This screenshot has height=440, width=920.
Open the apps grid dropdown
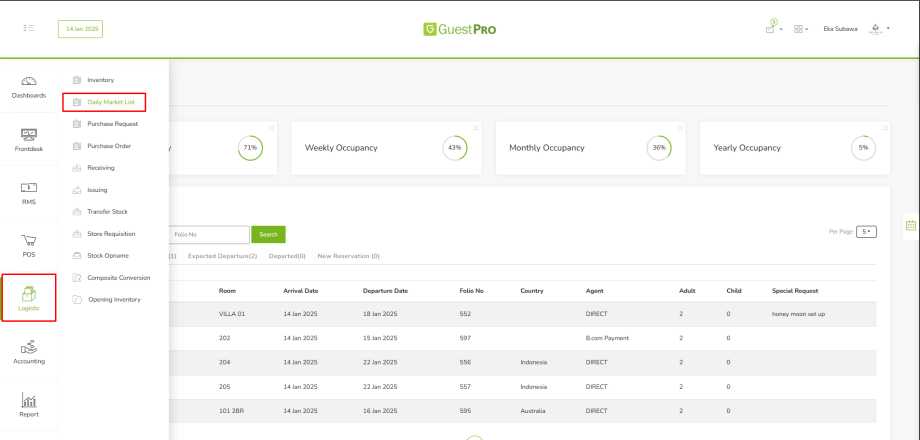pos(801,29)
